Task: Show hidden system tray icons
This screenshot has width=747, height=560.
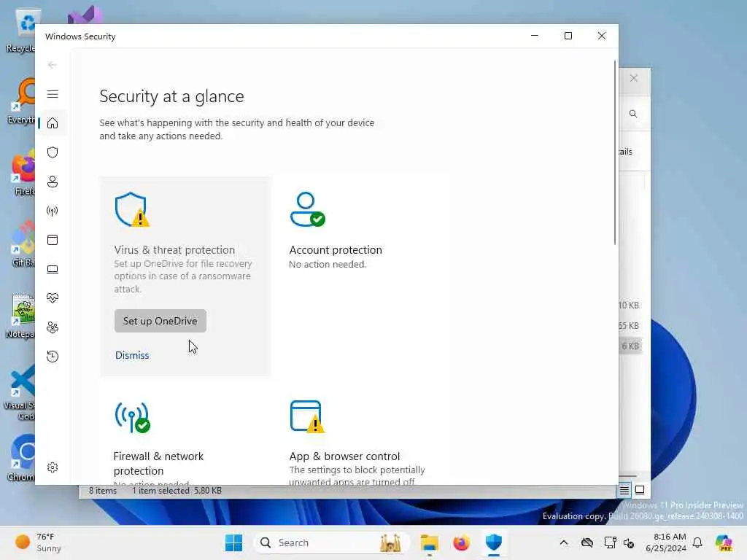Action: coord(564,542)
